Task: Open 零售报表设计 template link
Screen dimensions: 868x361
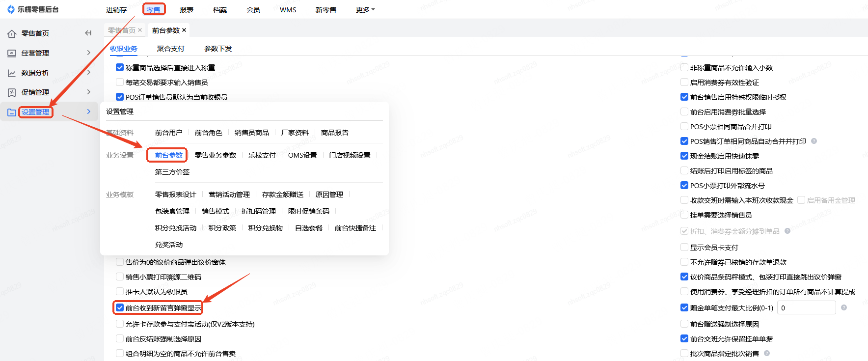Action: pos(176,194)
